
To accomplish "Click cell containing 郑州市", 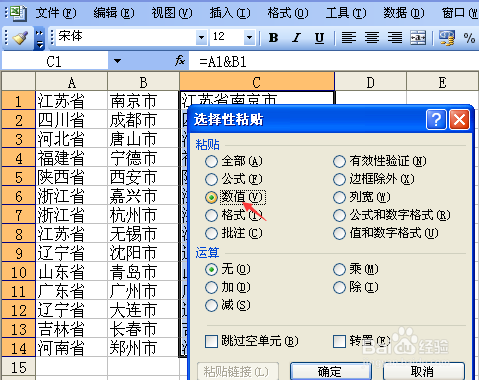I will (143, 348).
